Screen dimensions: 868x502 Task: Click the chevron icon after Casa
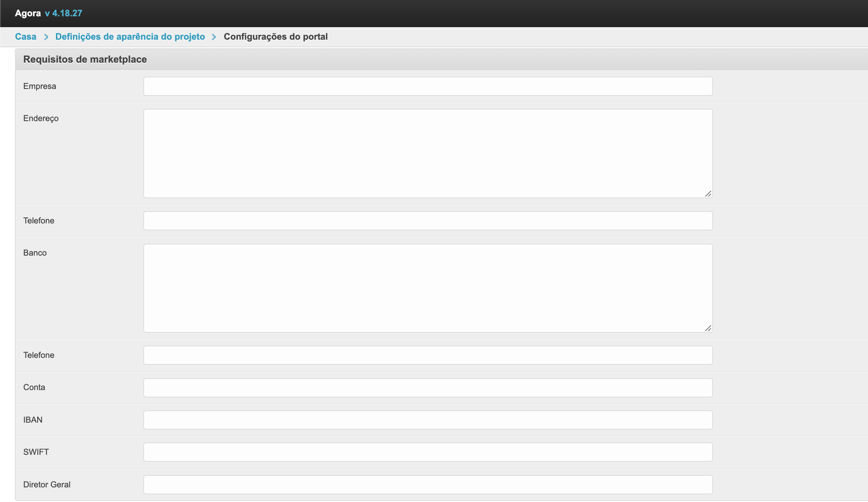(46, 37)
